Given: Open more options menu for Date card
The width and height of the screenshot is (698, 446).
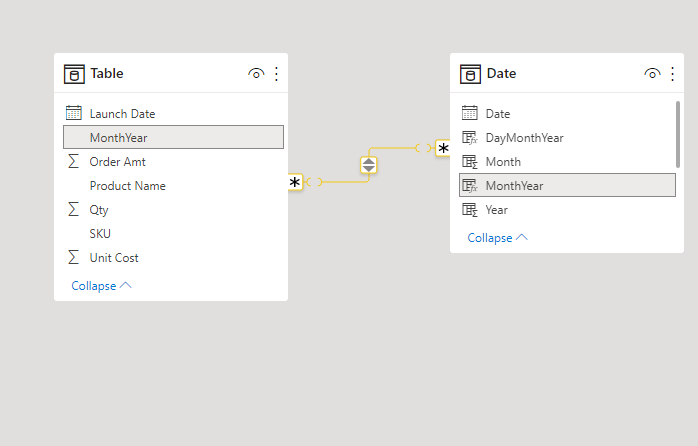Looking at the screenshot, I should 673,74.
